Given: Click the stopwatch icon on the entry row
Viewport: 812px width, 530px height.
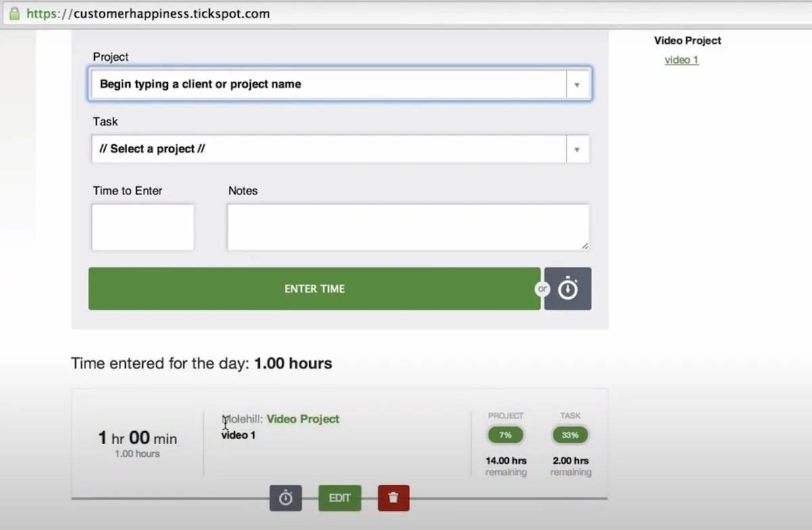Looking at the screenshot, I should [x=286, y=498].
